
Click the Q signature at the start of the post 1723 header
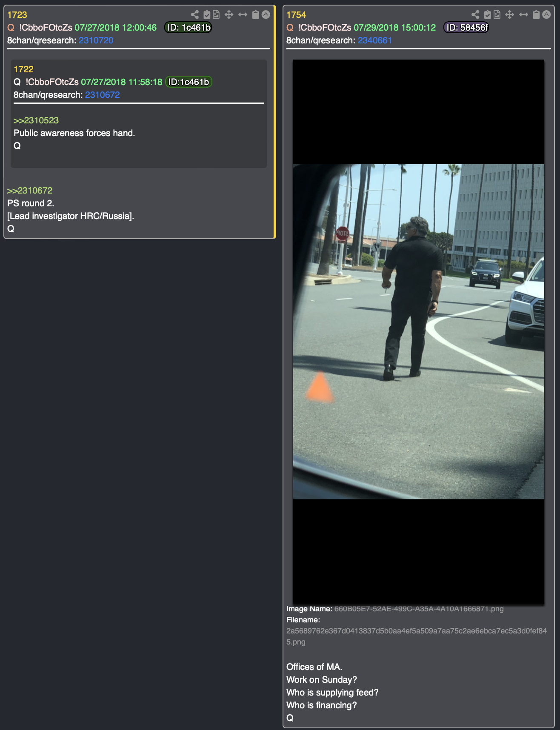[11, 28]
